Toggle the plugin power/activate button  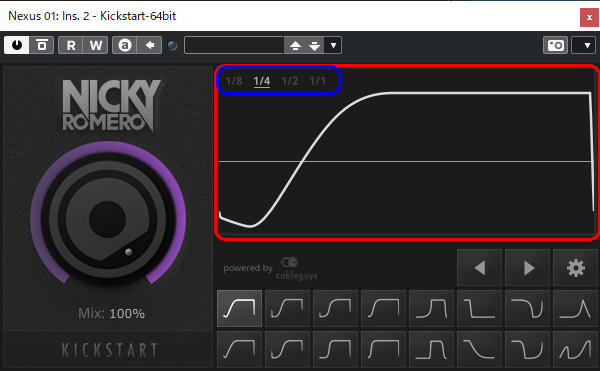[16, 45]
